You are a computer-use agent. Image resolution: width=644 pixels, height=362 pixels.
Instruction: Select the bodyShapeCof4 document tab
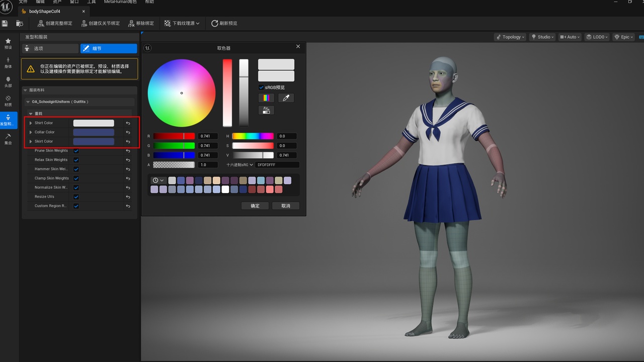53,11
